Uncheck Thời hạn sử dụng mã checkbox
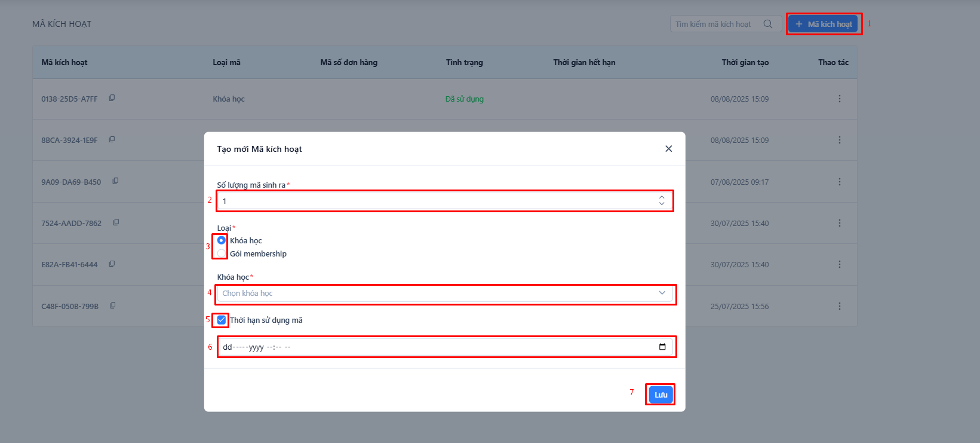Screen dimensions: 980x443 (x=222, y=320)
